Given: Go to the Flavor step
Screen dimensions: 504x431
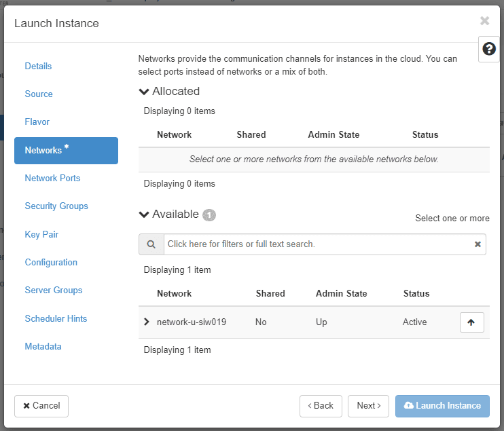Looking at the screenshot, I should click(x=37, y=122).
